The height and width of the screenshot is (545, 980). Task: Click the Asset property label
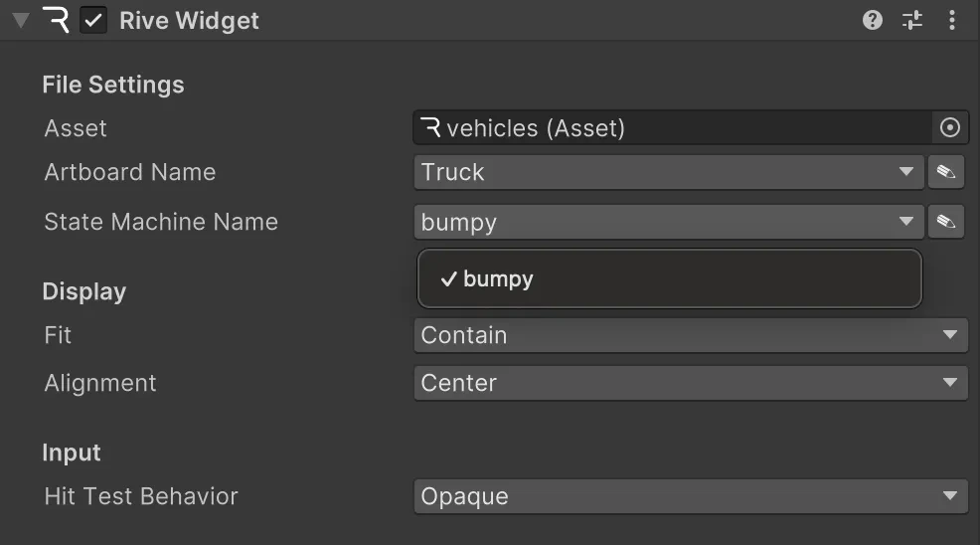coord(76,128)
